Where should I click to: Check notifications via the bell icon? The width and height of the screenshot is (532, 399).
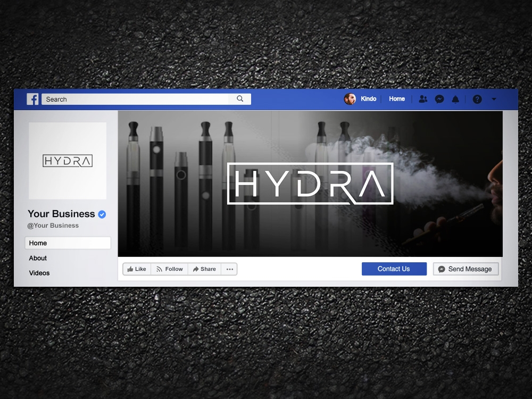(x=455, y=98)
